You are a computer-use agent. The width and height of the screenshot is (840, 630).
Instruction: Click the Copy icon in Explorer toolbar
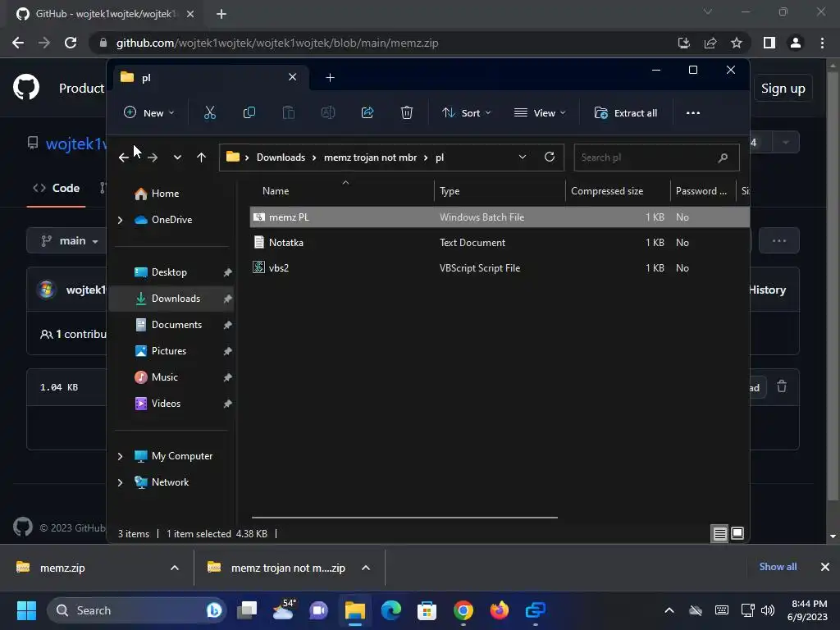pyautogui.click(x=249, y=113)
